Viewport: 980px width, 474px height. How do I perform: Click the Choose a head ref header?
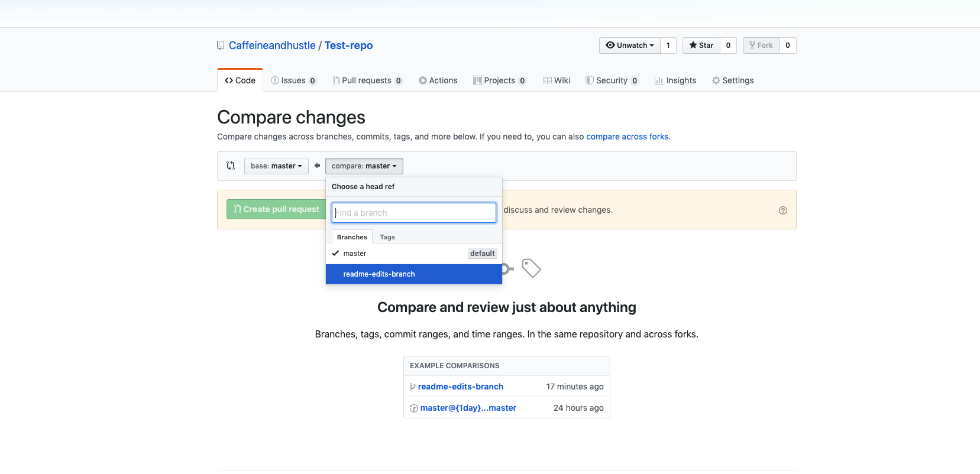pyautogui.click(x=363, y=187)
